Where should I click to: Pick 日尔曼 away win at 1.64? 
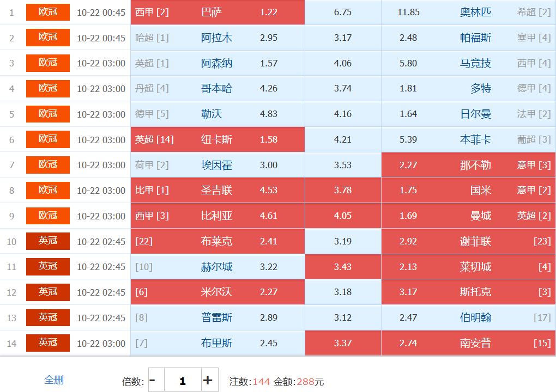click(x=468, y=114)
